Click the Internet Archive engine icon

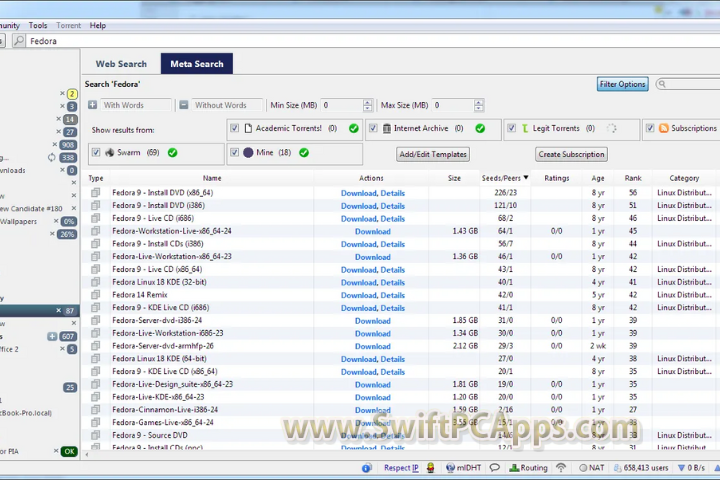[387, 128]
